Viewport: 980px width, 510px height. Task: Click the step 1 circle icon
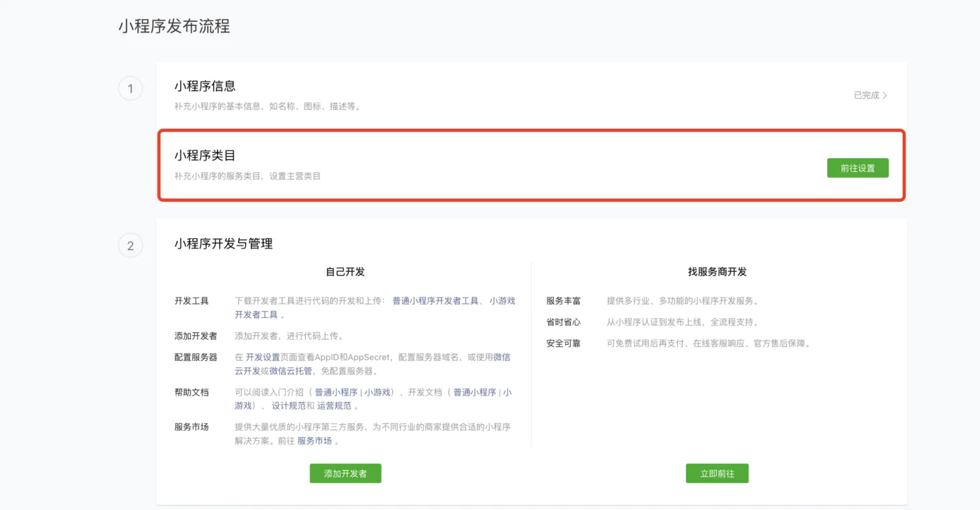(131, 89)
